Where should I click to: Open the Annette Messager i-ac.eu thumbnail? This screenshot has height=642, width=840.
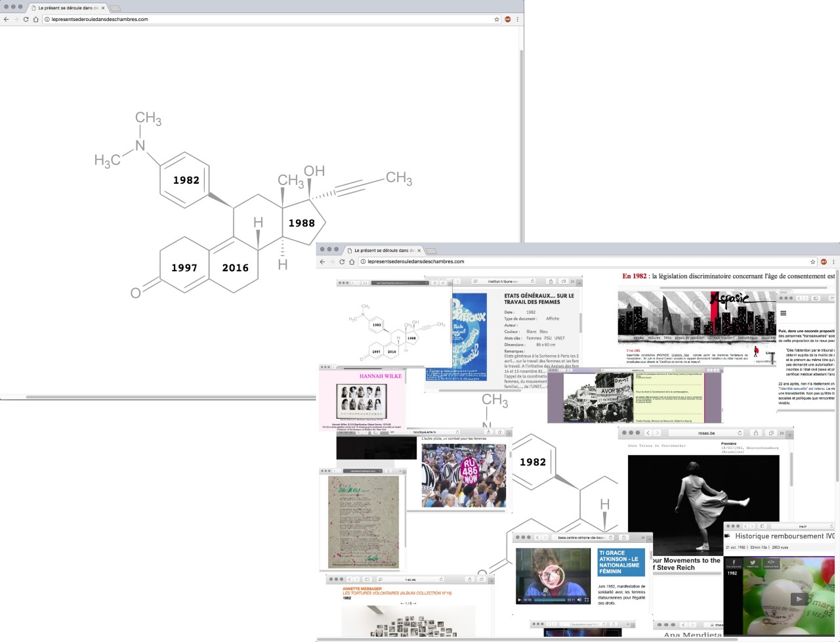pos(410,607)
